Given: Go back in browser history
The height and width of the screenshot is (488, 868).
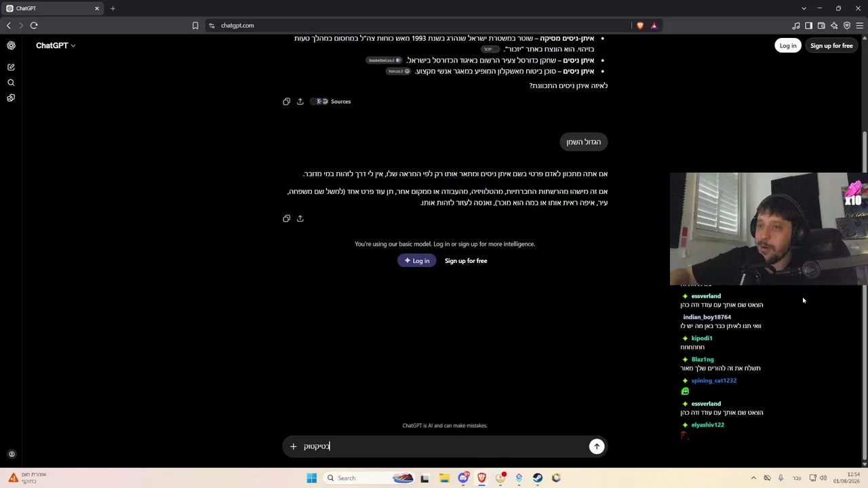Looking at the screenshot, I should tap(9, 26).
